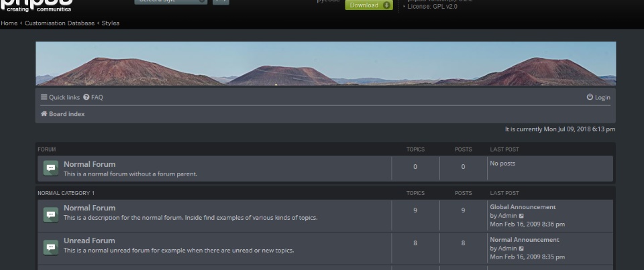Viewport: 644px width, 270px height.
Task: View latest post icon for Normal Announcement
Action: (x=522, y=249)
